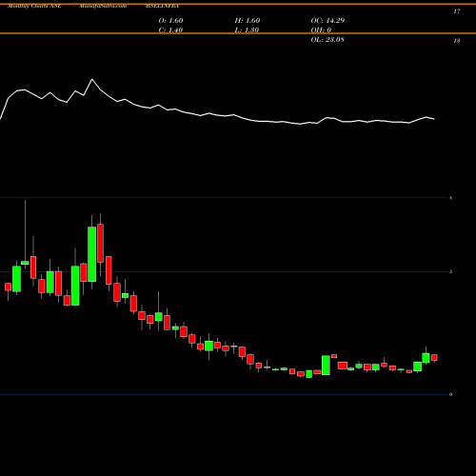Screen dimensions: 476x476
Task: Click the 'OH: 0' value
Action: point(321,30)
